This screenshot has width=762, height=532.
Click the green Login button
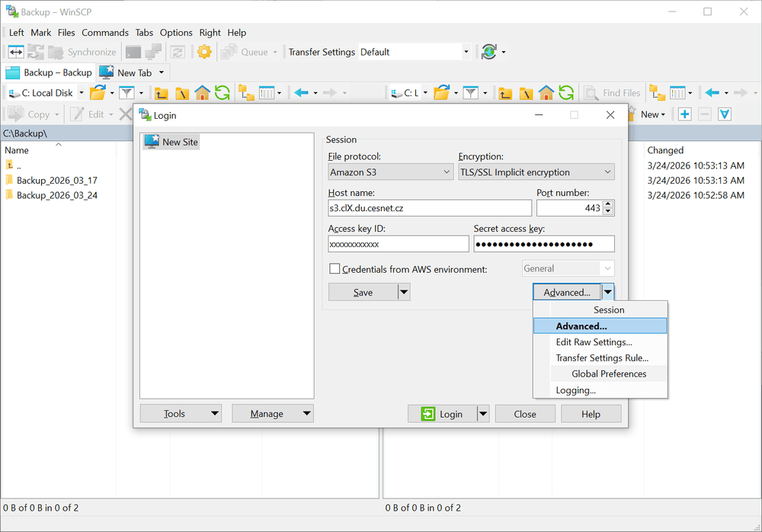[x=442, y=414]
